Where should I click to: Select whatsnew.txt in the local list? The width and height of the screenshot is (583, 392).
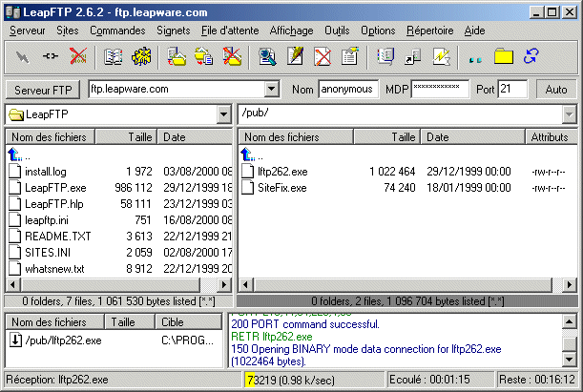click(54, 269)
